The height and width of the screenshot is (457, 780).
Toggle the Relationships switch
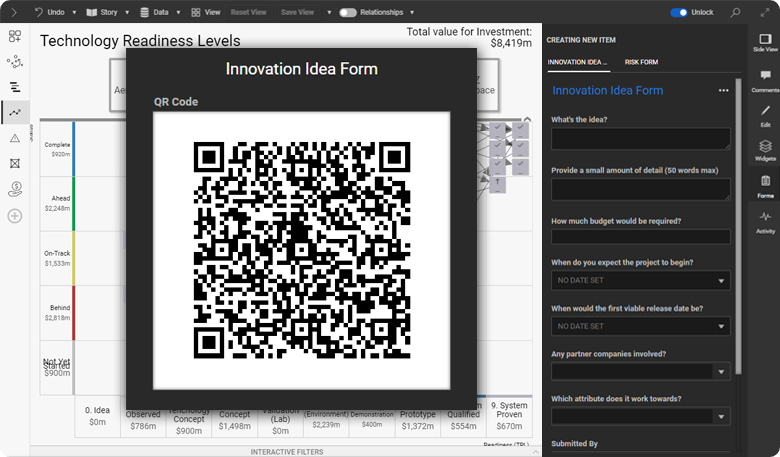pos(348,13)
